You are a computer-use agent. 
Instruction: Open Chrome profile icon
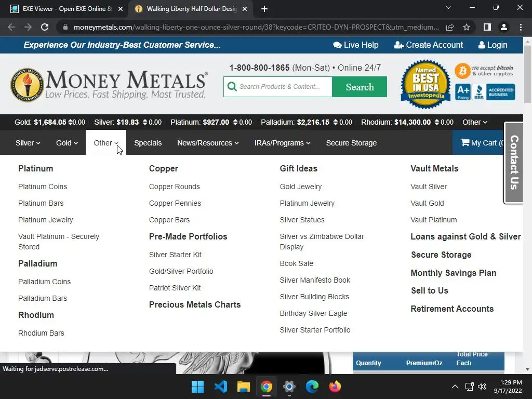[x=504, y=27]
